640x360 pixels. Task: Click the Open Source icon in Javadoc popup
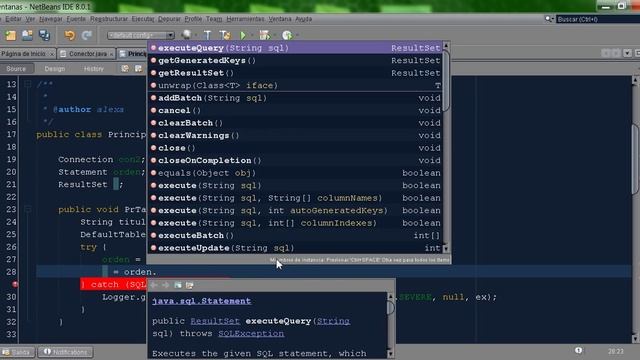coord(189,285)
